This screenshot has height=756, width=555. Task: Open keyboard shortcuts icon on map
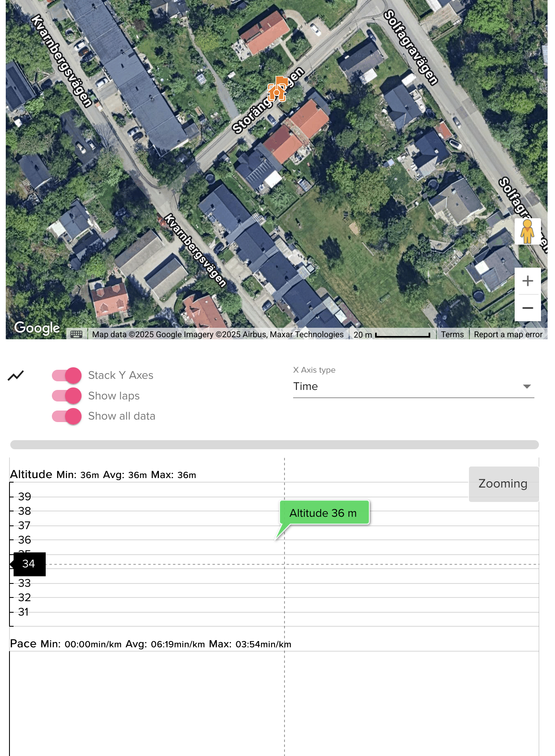(77, 334)
